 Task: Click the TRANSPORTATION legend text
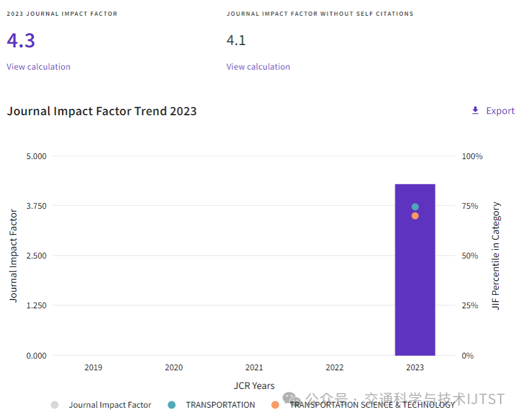click(x=221, y=405)
